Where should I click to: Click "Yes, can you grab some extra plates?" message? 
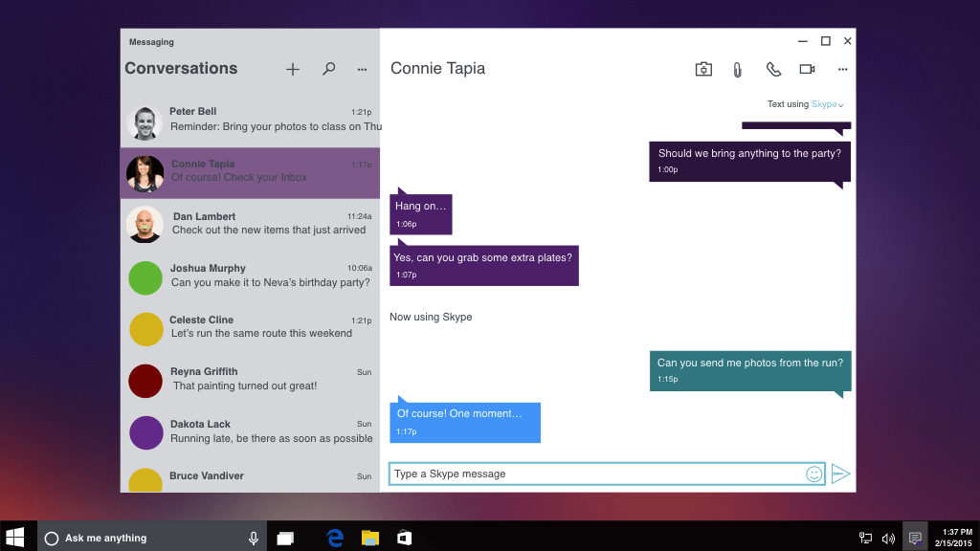click(x=483, y=266)
